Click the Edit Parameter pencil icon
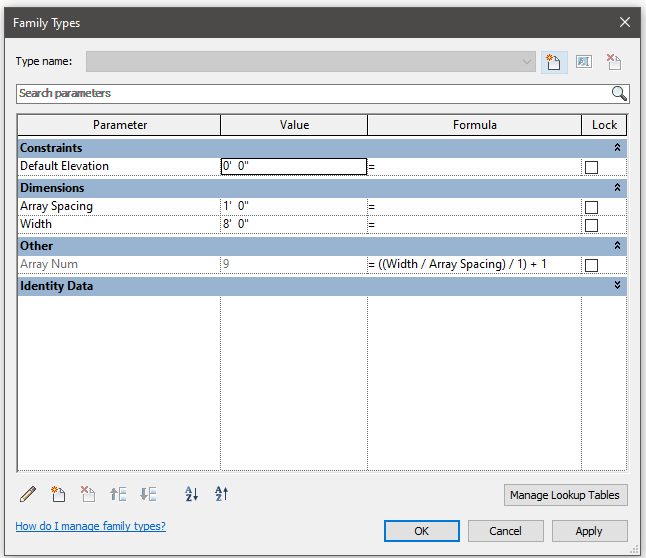The image size is (646, 558). click(28, 494)
